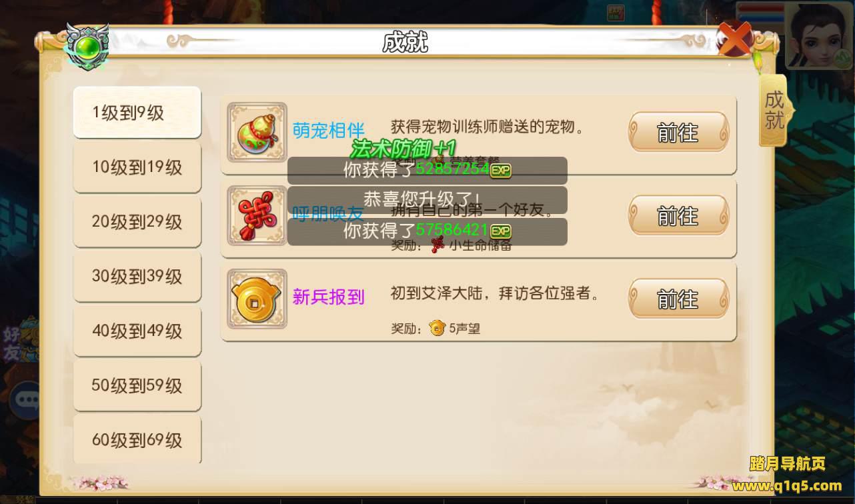Select the 10级到19级 level tab
Image resolution: width=855 pixels, height=504 pixels.
click(x=137, y=167)
